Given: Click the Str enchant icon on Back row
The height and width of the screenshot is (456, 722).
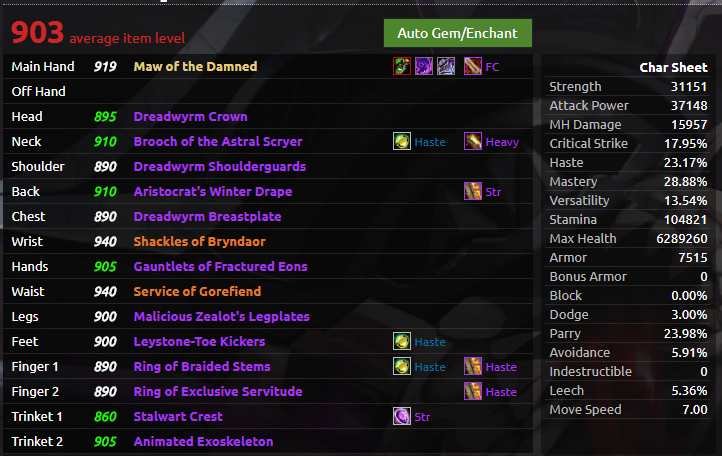Looking at the screenshot, I should pos(473,191).
